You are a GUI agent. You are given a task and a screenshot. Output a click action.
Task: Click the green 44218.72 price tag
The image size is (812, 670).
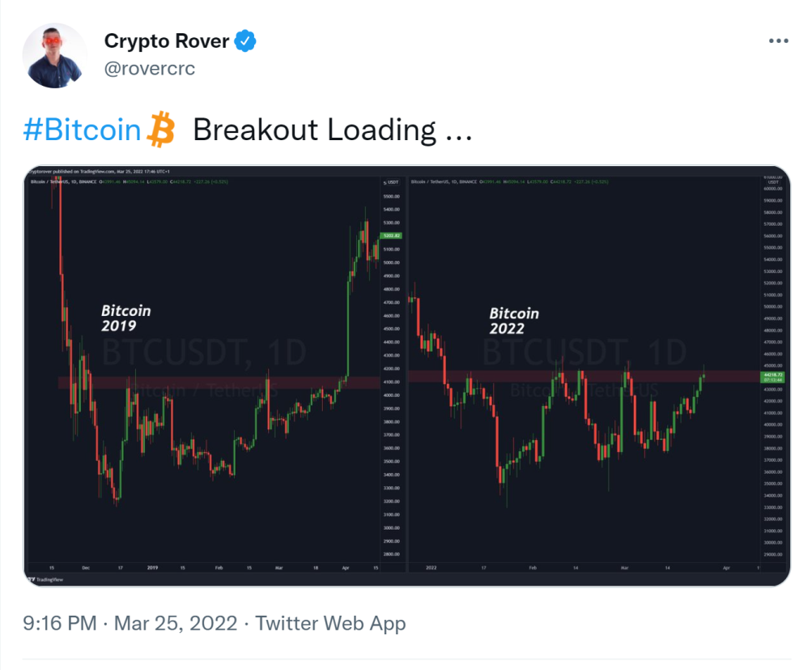tap(773, 377)
